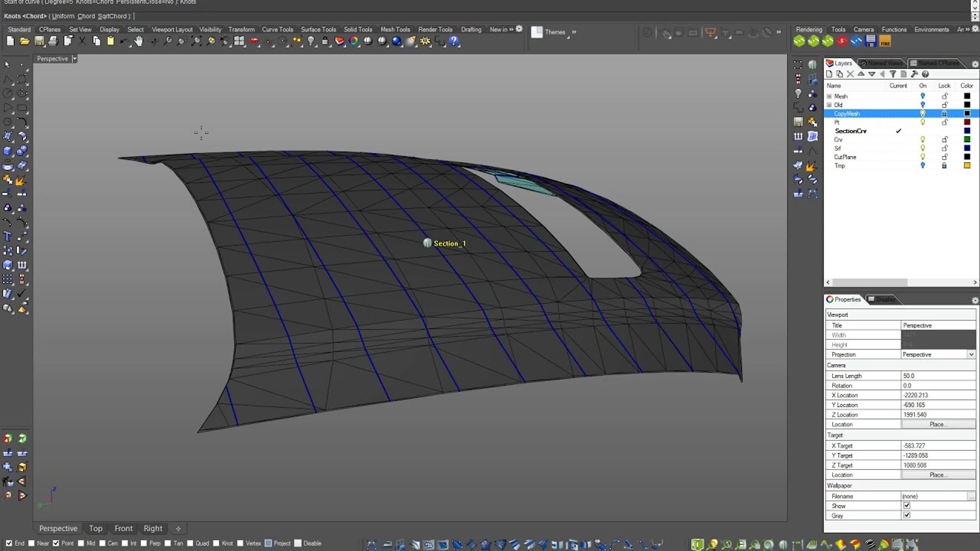Open the Curve Tools toolbar tab
Viewport: 980px width, 551px height.
click(277, 29)
